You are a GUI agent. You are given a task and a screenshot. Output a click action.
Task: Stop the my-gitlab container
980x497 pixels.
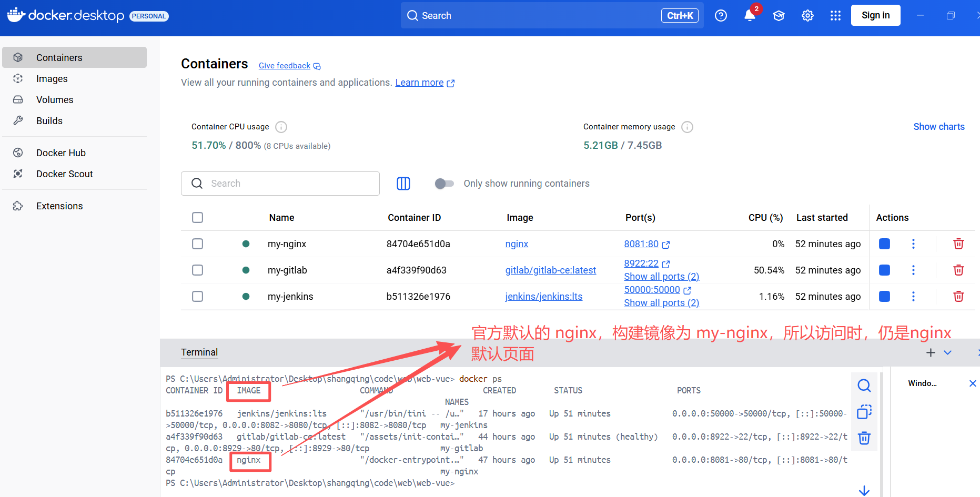pyautogui.click(x=885, y=270)
